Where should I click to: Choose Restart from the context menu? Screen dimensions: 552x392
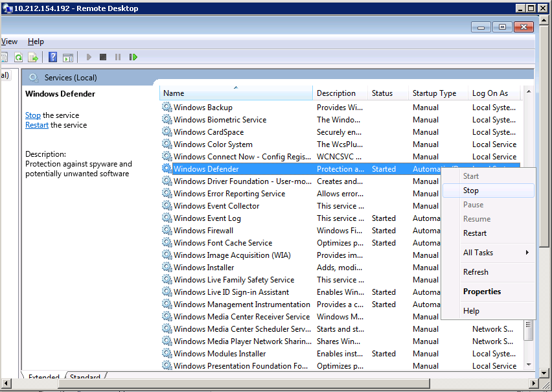coord(488,233)
